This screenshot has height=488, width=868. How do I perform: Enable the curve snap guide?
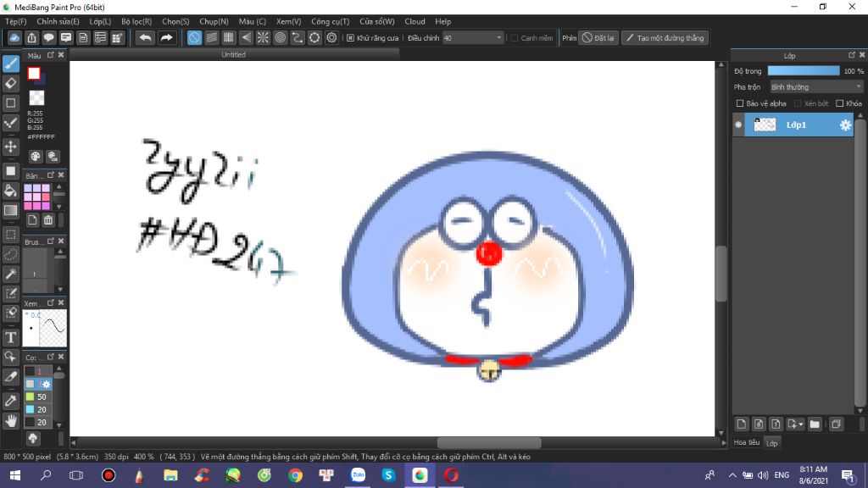point(298,37)
